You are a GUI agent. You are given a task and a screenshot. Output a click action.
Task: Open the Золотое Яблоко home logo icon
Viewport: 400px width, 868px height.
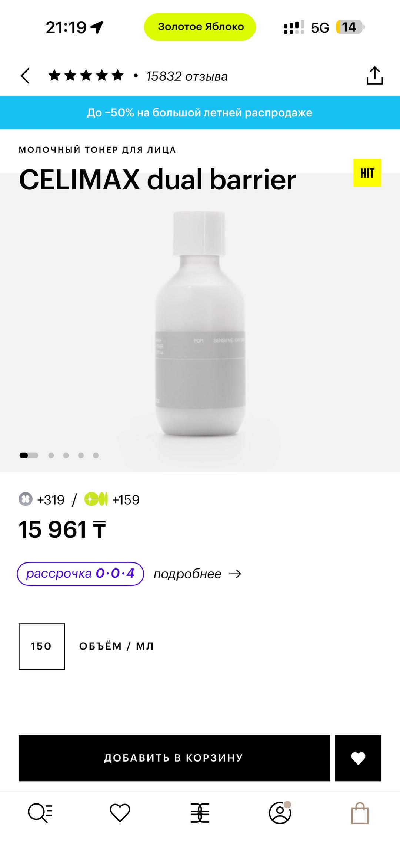pos(200,813)
